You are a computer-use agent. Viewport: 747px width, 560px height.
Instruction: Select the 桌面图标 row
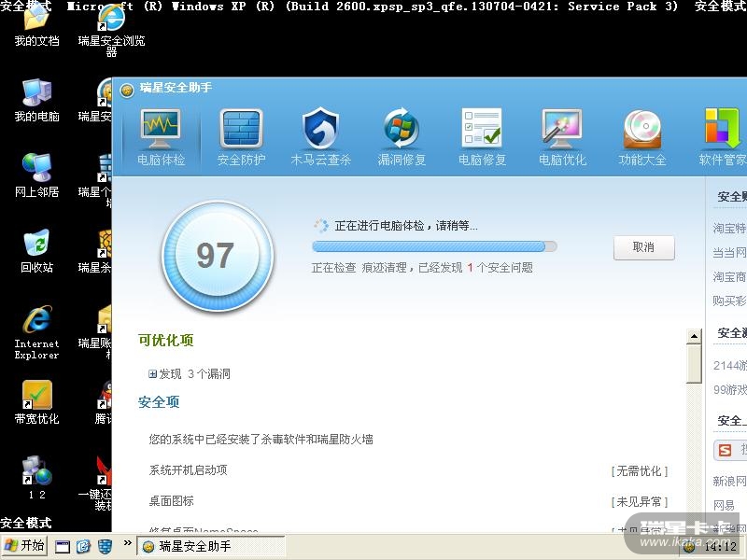(408, 501)
